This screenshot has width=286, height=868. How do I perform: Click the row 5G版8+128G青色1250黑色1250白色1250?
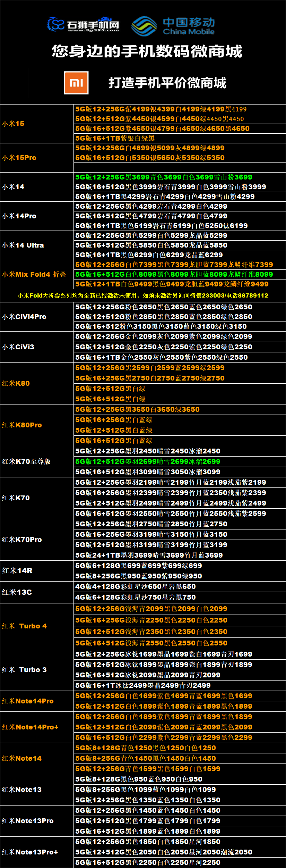click(180, 748)
